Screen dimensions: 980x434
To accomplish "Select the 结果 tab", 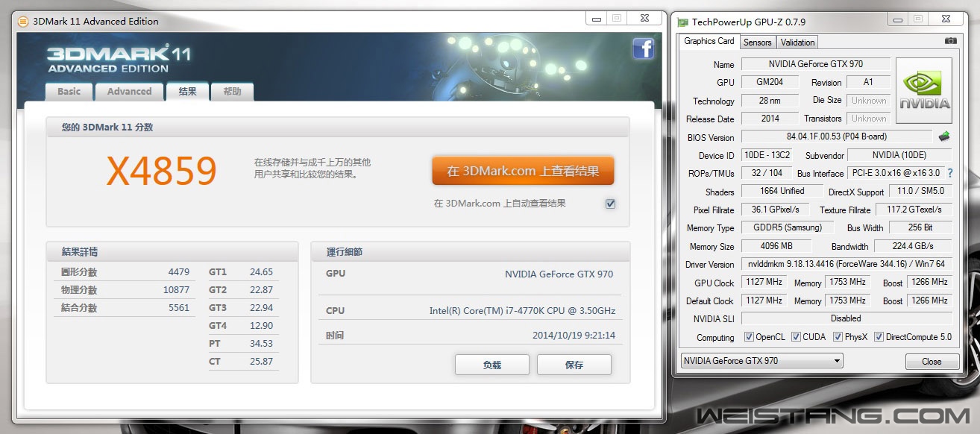I will coord(187,91).
